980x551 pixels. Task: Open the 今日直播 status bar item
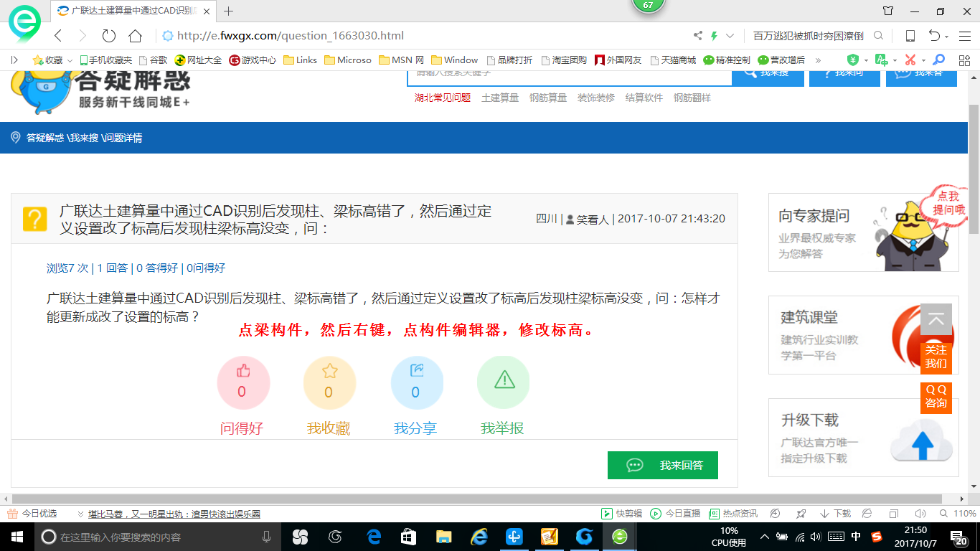point(676,514)
